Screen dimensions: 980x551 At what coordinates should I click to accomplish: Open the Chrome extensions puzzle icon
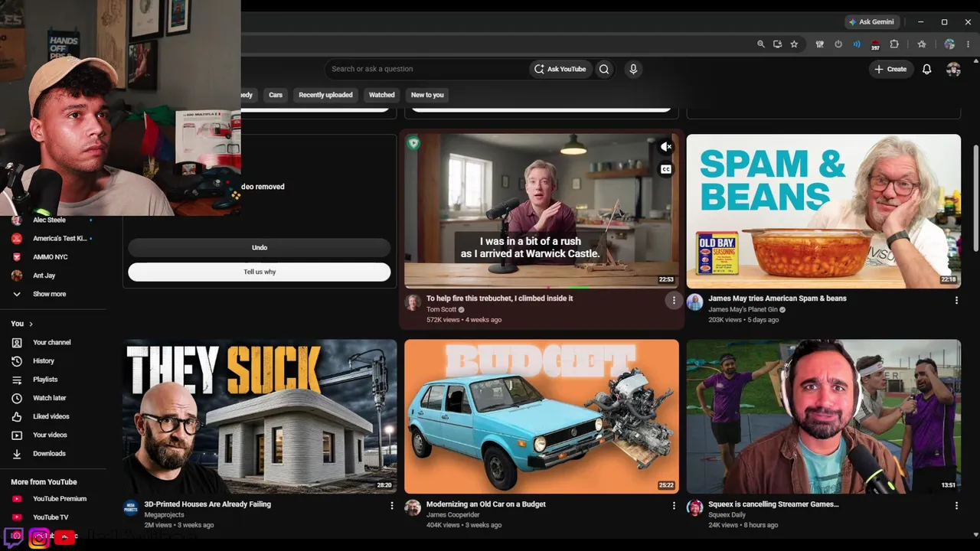pyautogui.click(x=893, y=44)
